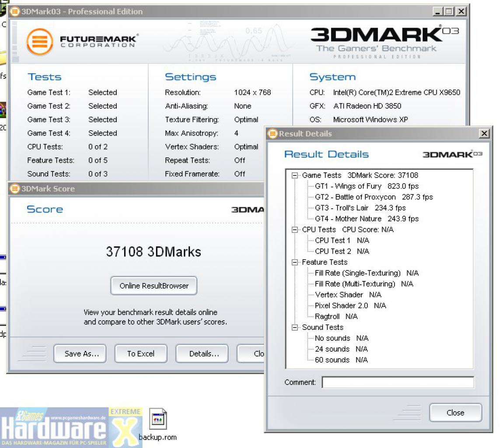Image resolution: width=500 pixels, height=448 pixels.
Task: Click Texture Filtering value Optimal
Action: 246,119
